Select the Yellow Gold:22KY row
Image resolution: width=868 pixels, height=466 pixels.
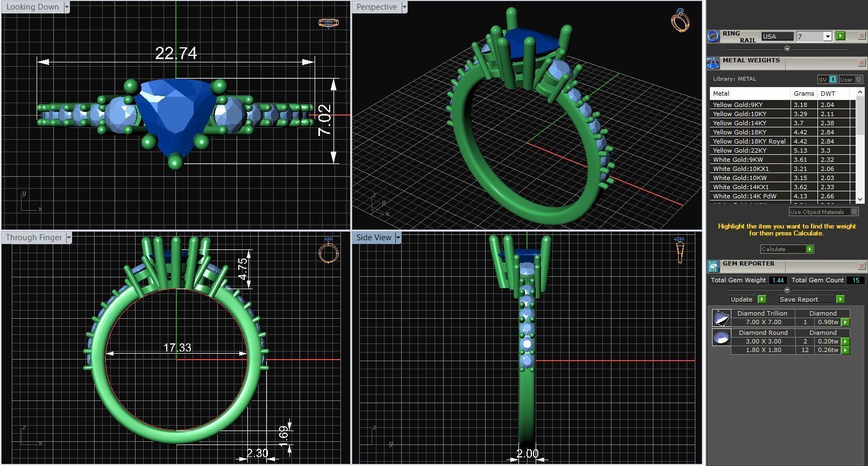click(782, 150)
